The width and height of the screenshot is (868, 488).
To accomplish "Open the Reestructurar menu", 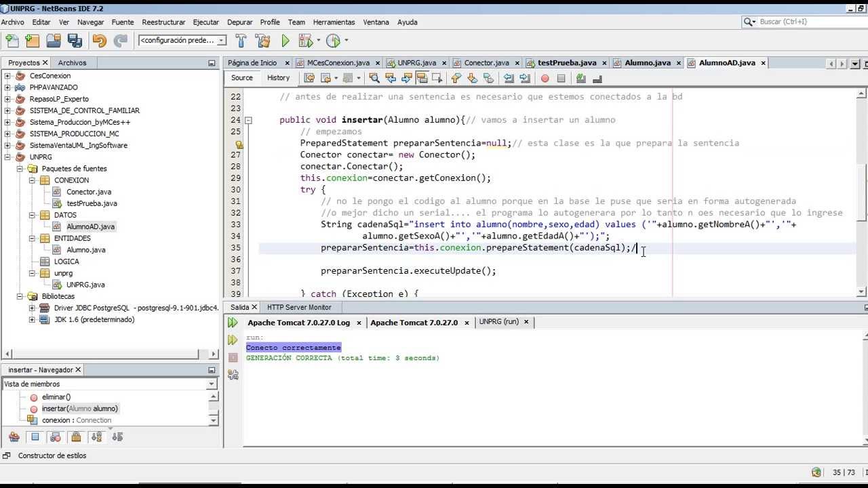I will 163,22.
